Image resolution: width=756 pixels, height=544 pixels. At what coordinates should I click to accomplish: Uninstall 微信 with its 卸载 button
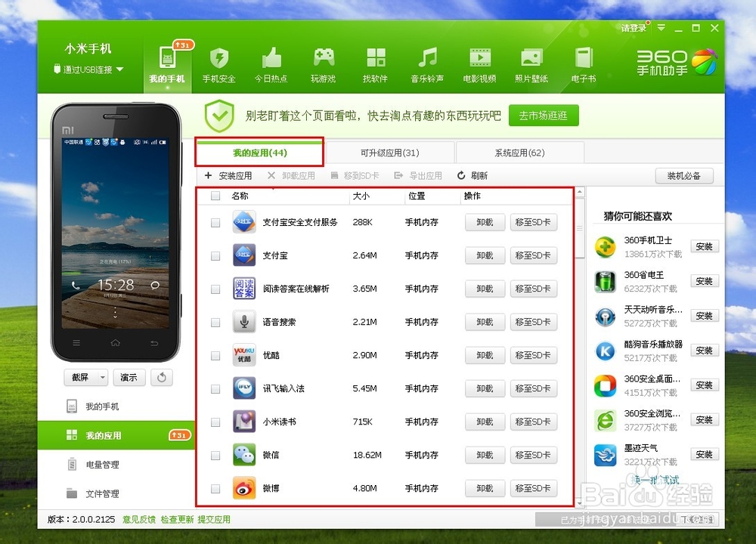[x=485, y=455]
